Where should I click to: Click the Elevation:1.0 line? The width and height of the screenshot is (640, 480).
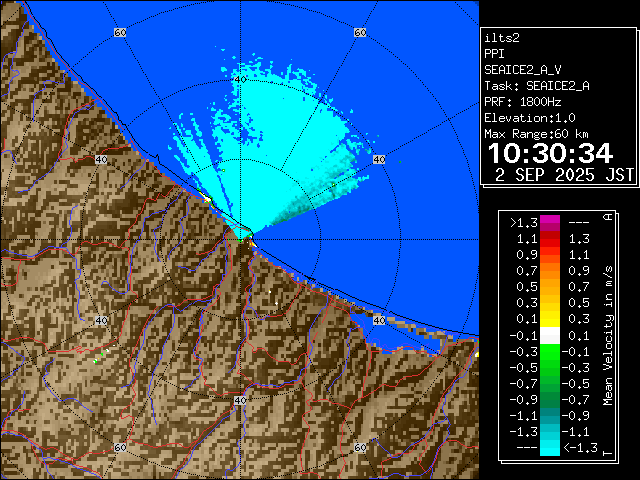point(530,118)
